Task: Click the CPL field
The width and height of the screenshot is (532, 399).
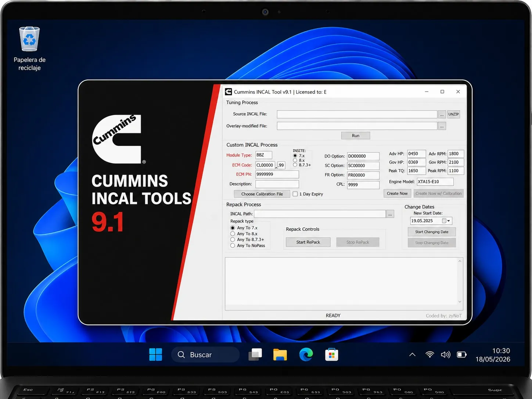Action: coord(363,185)
